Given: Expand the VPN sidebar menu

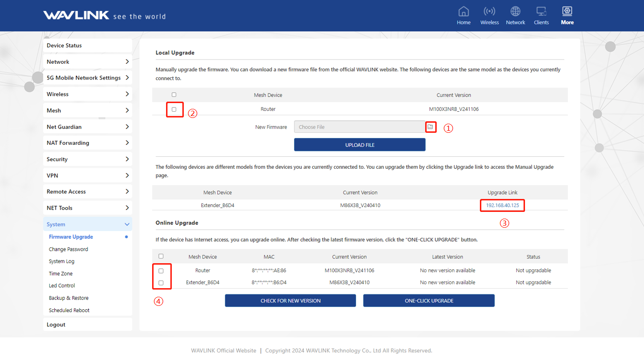Looking at the screenshot, I should click(88, 175).
